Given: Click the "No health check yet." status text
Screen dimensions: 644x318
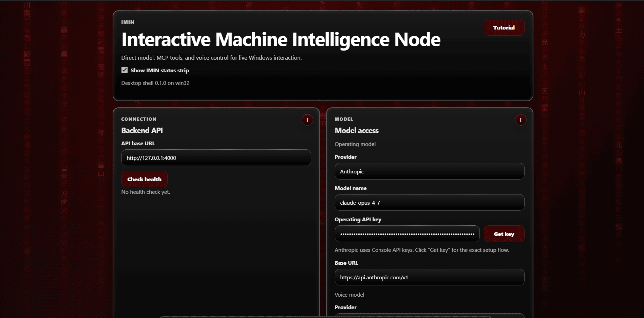Looking at the screenshot, I should click(146, 192).
